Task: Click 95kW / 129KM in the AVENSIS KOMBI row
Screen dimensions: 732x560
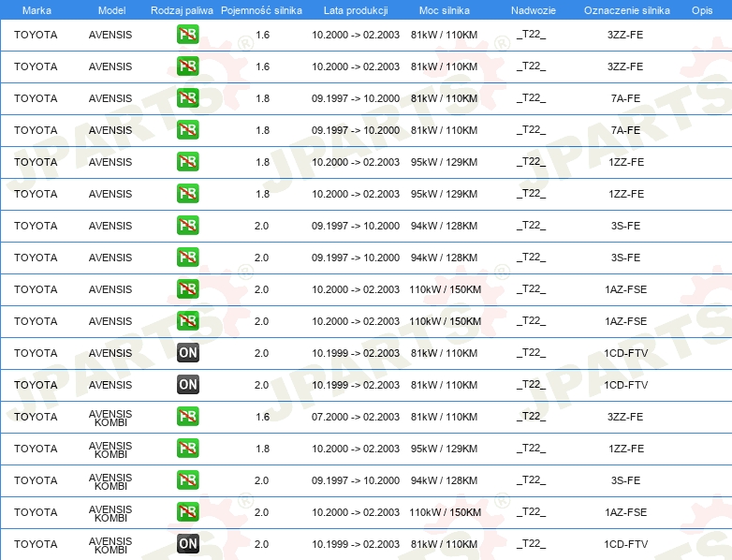Action: click(444, 449)
